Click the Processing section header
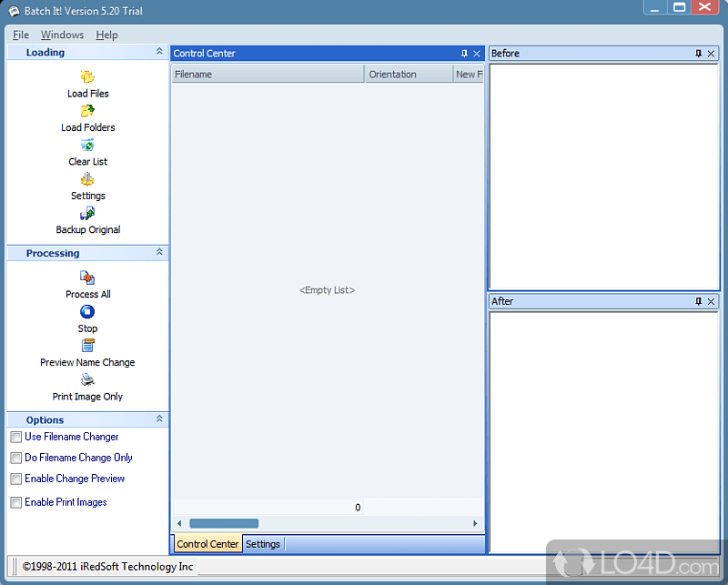 pyautogui.click(x=87, y=253)
